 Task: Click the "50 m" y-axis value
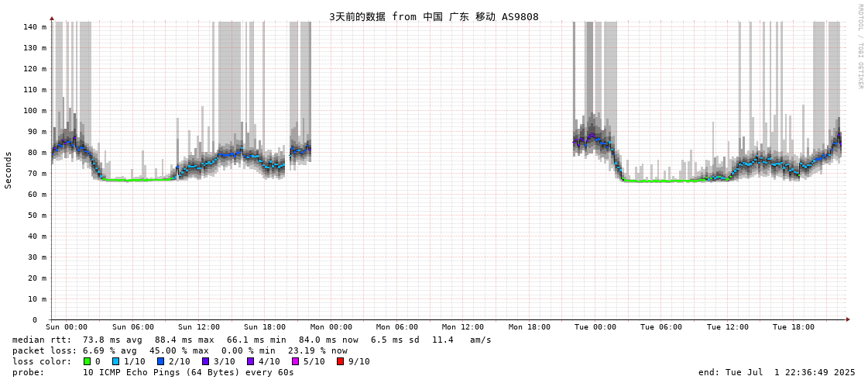tap(38, 215)
